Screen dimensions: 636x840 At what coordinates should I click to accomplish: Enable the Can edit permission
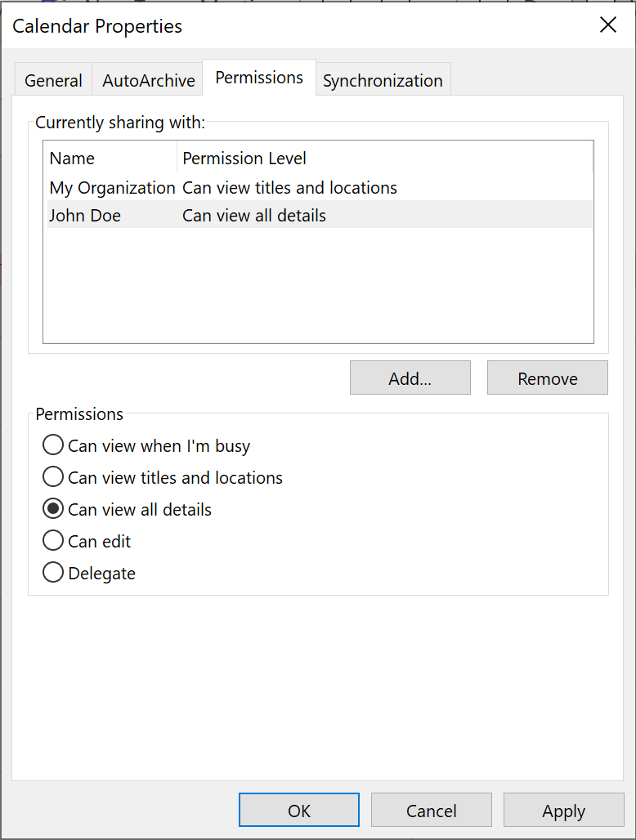pos(53,541)
